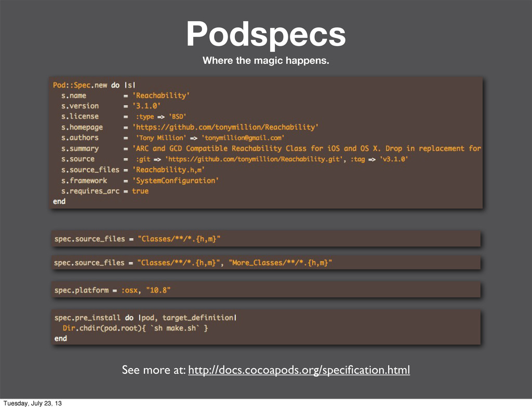Open the docs.cocoapods.org specification link

point(299,370)
